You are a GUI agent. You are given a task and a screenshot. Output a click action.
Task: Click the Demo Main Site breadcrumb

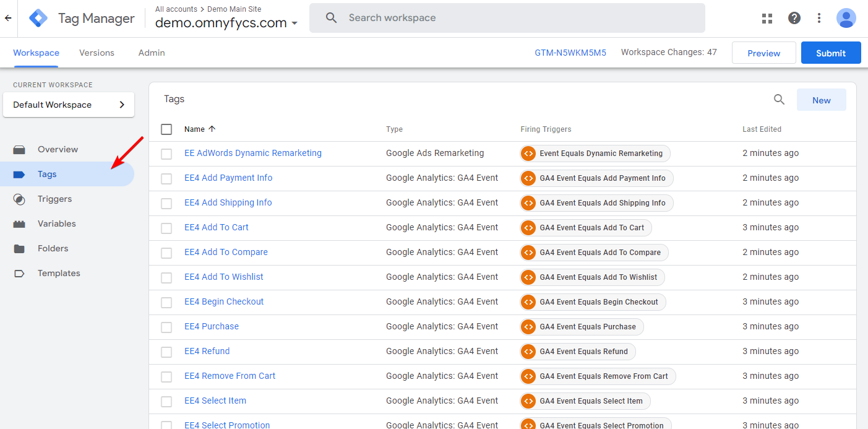click(234, 9)
